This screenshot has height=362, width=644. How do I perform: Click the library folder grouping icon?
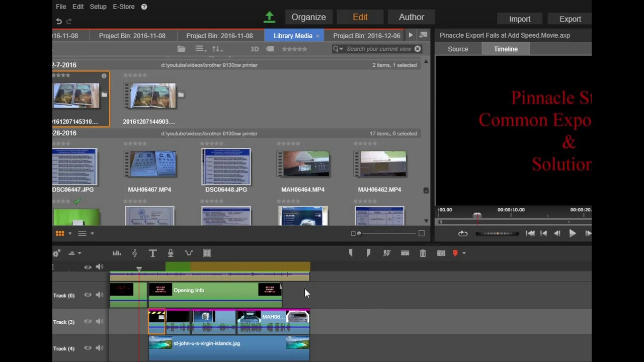182,49
